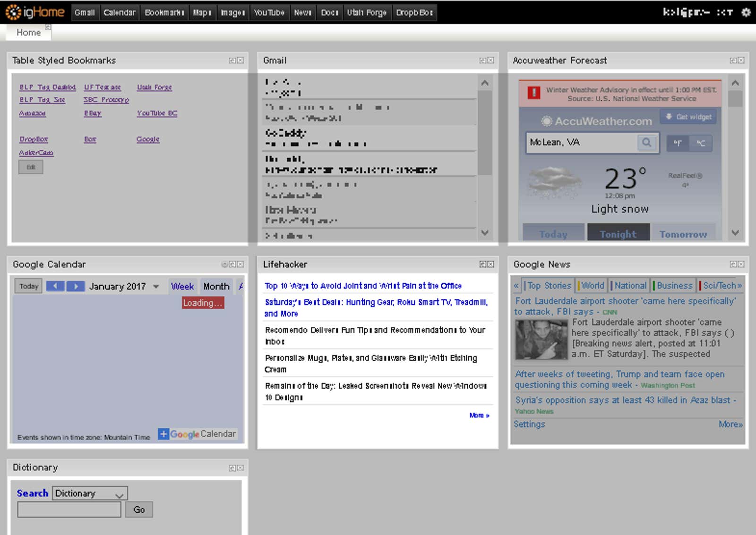Select the Business news tab
Viewport: 756px width, 535px height.
673,286
